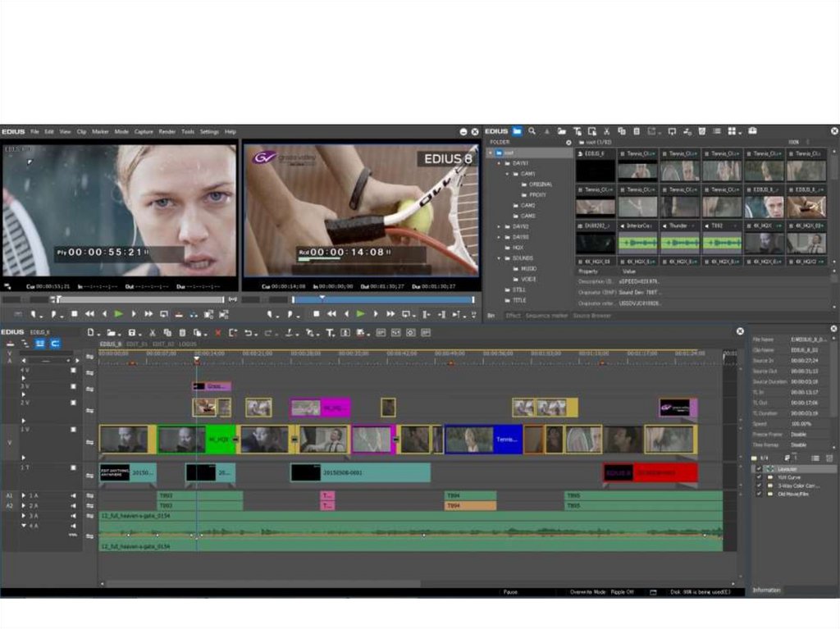Open the Clip menu

[x=81, y=131]
